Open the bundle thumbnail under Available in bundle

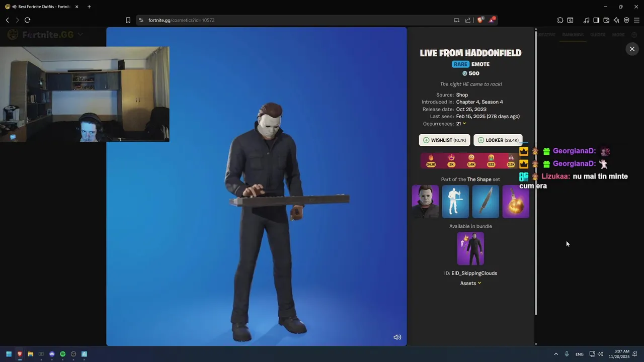470,248
